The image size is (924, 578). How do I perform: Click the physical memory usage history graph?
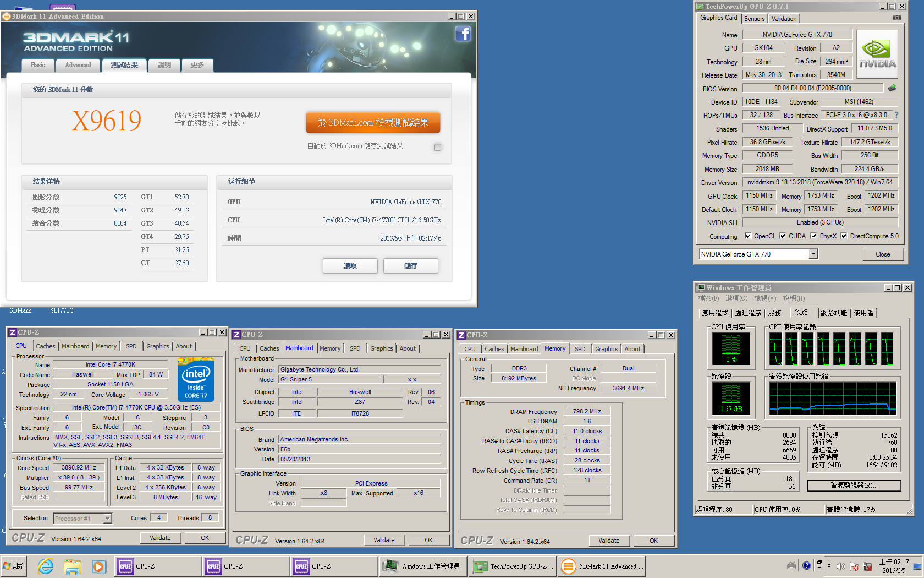(x=833, y=399)
